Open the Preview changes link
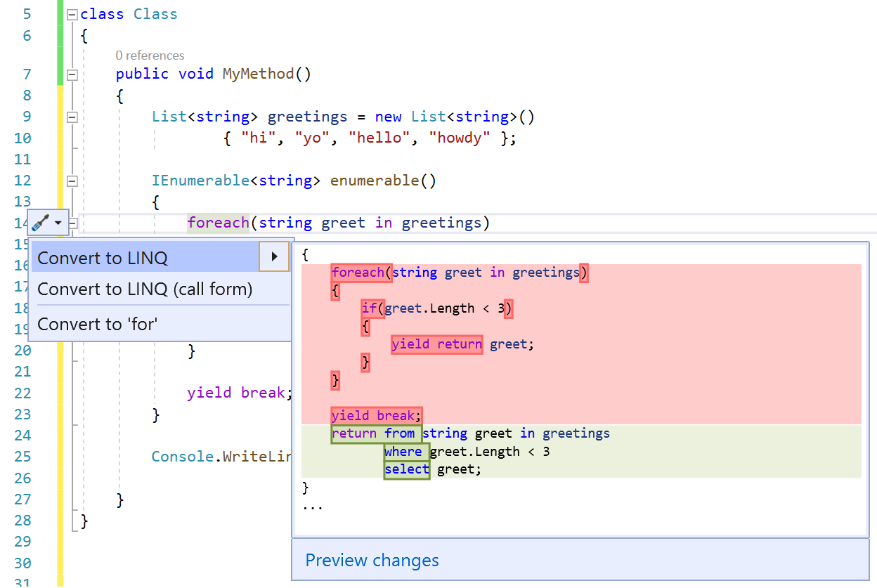877x588 pixels. 372,560
